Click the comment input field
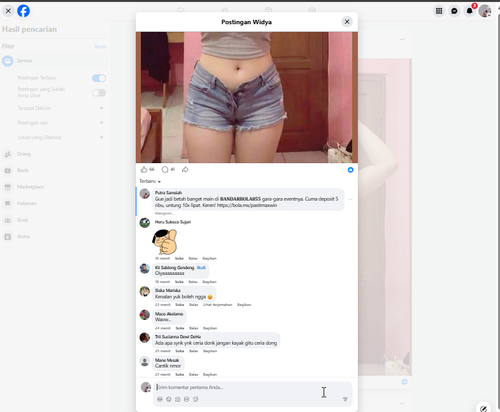Viewport: 500px width, 412px height. tap(253, 387)
